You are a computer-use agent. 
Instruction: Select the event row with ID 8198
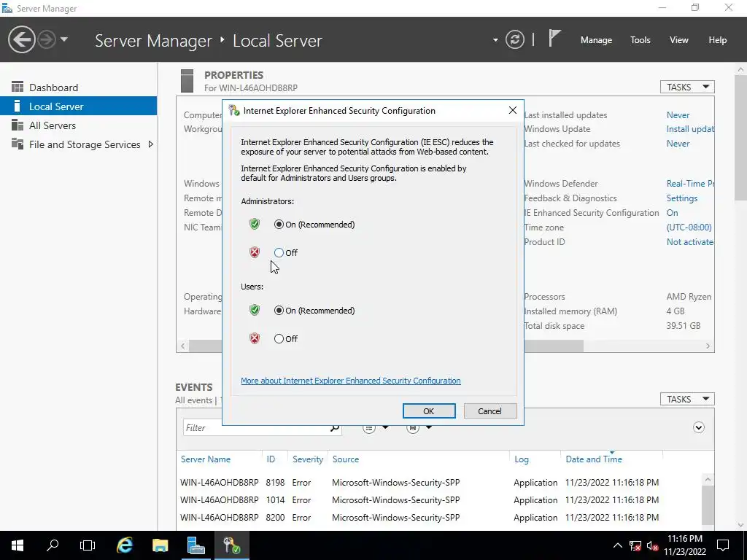click(x=438, y=483)
